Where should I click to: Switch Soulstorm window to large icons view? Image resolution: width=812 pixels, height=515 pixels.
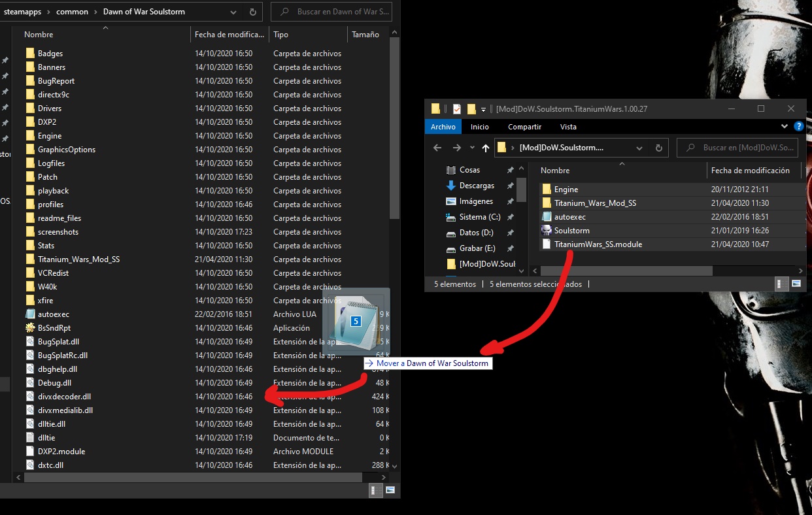390,490
